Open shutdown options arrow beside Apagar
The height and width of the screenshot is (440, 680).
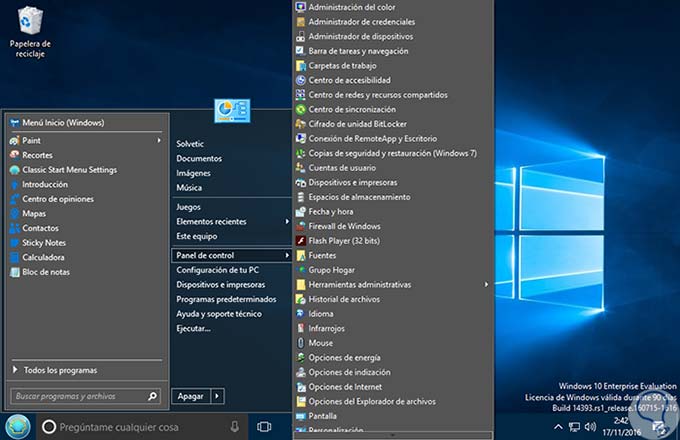[217, 396]
